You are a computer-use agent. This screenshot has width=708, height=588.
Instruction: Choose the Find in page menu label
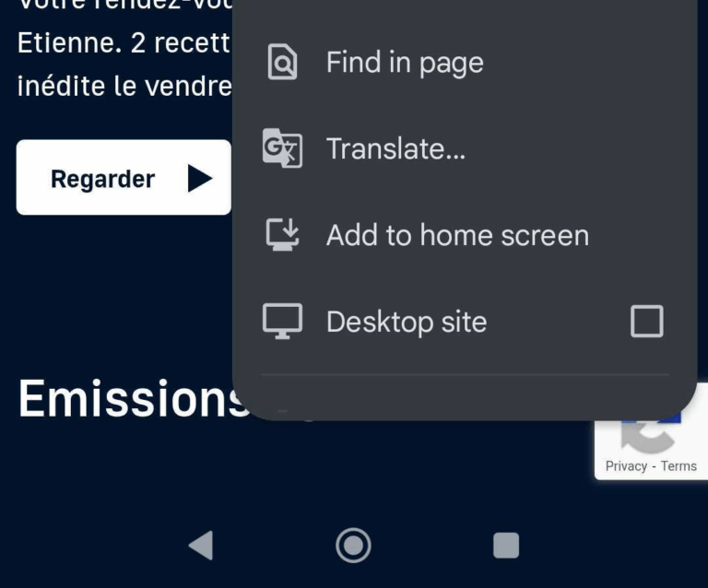tap(405, 63)
